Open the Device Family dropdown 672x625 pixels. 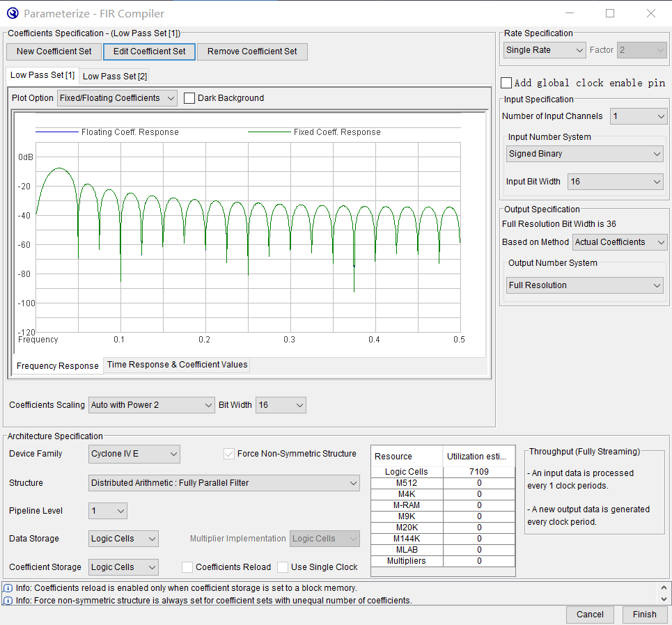[x=134, y=454]
